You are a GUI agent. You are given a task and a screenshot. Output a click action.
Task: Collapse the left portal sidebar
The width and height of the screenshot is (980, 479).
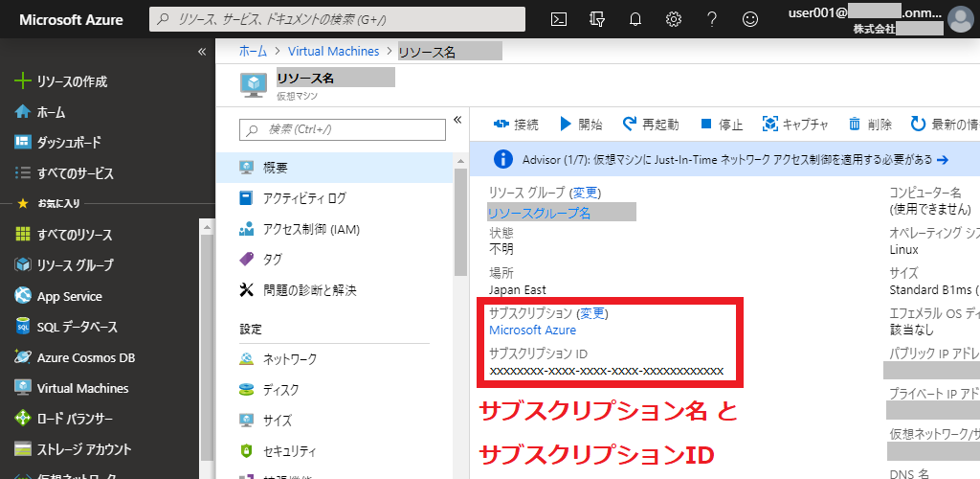201,52
